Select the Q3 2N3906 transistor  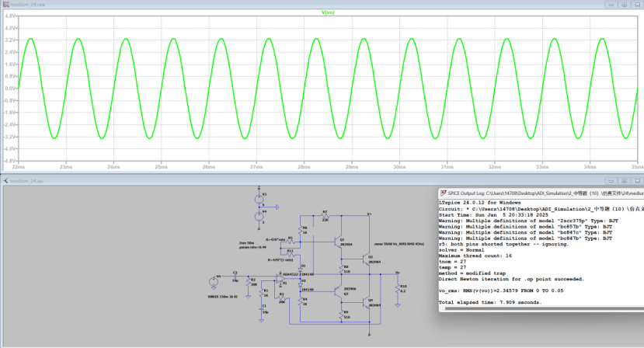click(338, 292)
